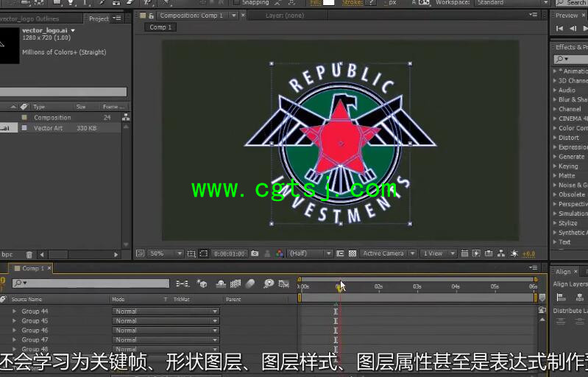The width and height of the screenshot is (588, 377).
Task: Click Comp 1 breadcrumb button
Action: click(160, 27)
